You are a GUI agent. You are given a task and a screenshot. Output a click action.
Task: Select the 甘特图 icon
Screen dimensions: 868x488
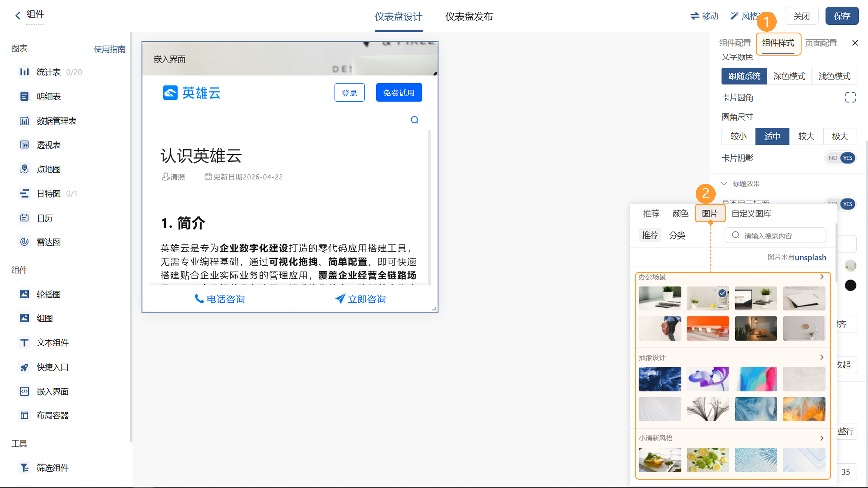point(24,194)
